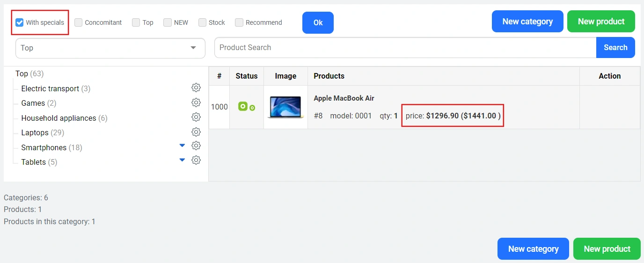Open the Apple MacBook Air thumbnail

pos(285,107)
